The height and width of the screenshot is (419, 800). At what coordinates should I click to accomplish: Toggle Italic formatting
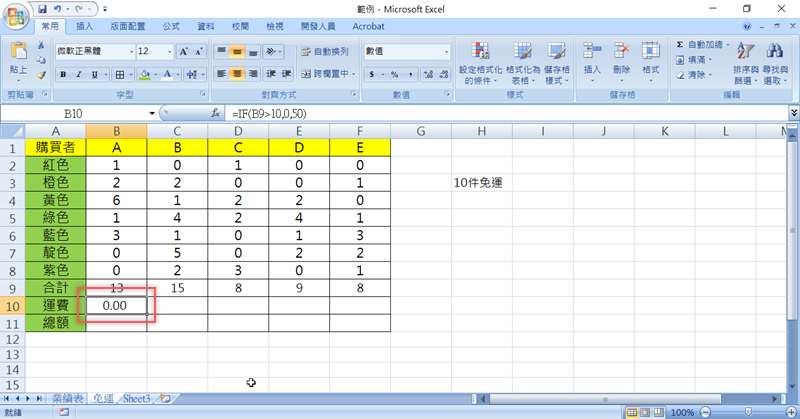[x=79, y=75]
